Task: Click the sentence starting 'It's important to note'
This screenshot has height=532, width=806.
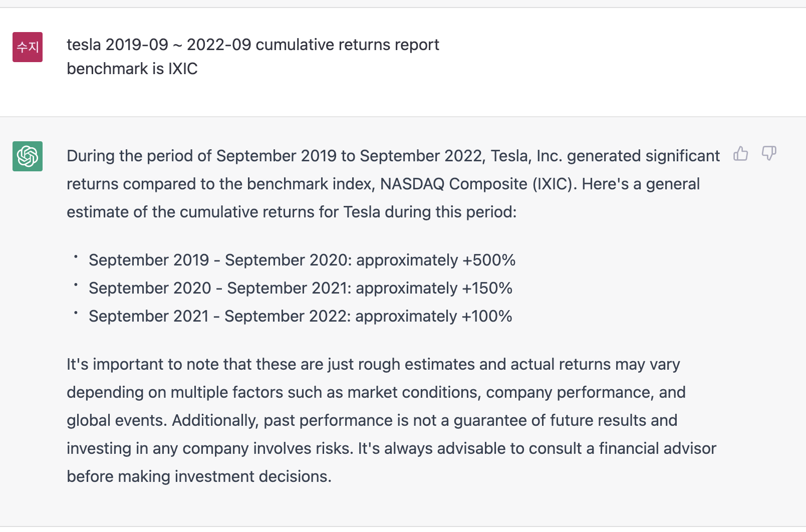Action: click(373, 364)
